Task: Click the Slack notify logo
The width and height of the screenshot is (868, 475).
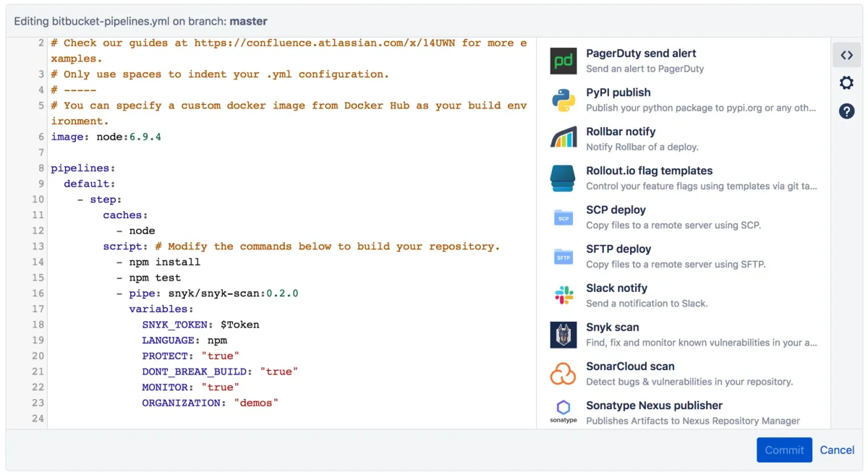Action: pyautogui.click(x=563, y=295)
